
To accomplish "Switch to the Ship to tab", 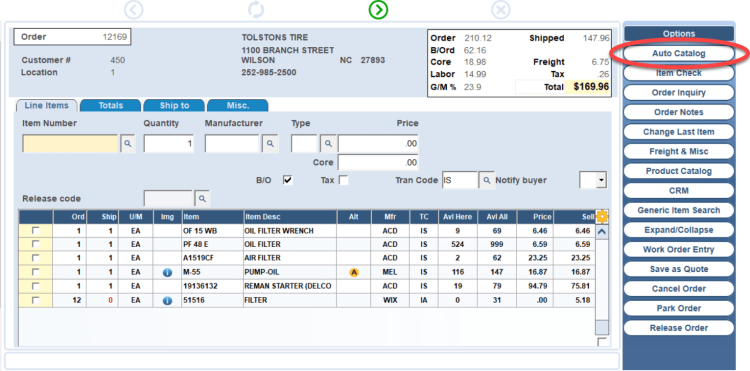I will click(x=174, y=106).
